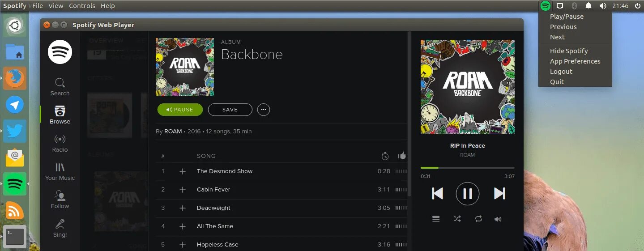The image size is (644, 251).
Task: Open the Terminal from the dock
Action: pyautogui.click(x=15, y=237)
